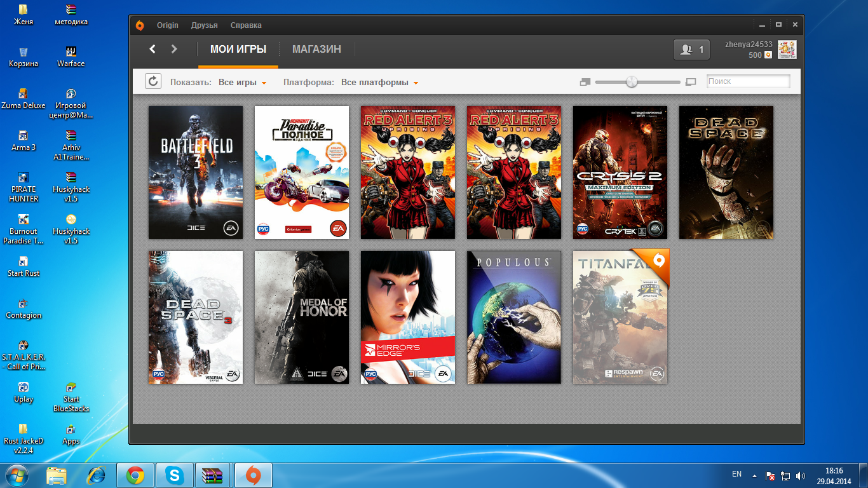Viewport: 868px width, 488px height.
Task: Open the 'методика' archive on desktop
Action: (71, 15)
